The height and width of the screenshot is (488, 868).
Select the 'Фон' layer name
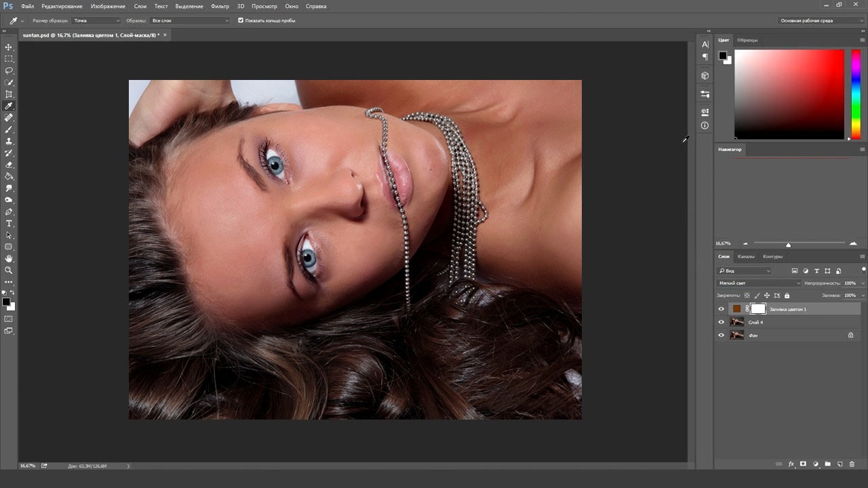pyautogui.click(x=753, y=335)
